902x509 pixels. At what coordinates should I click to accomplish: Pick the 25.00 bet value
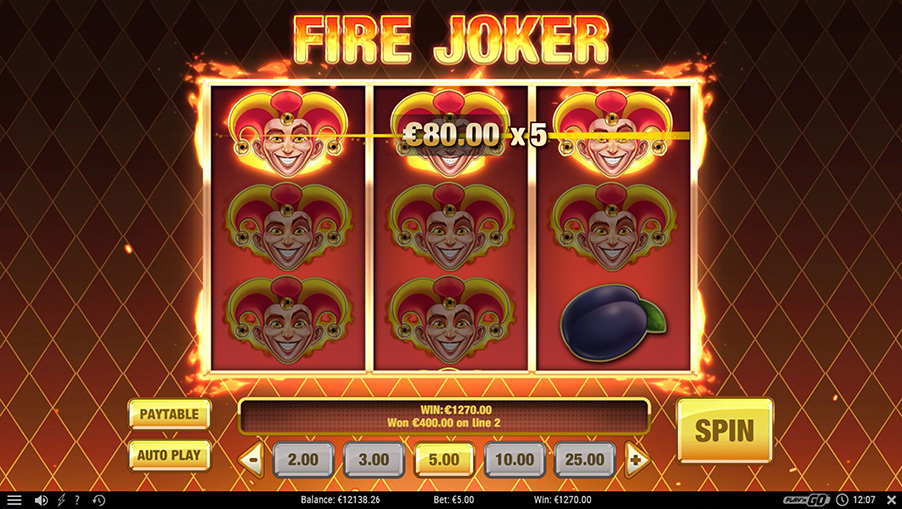[x=584, y=460]
